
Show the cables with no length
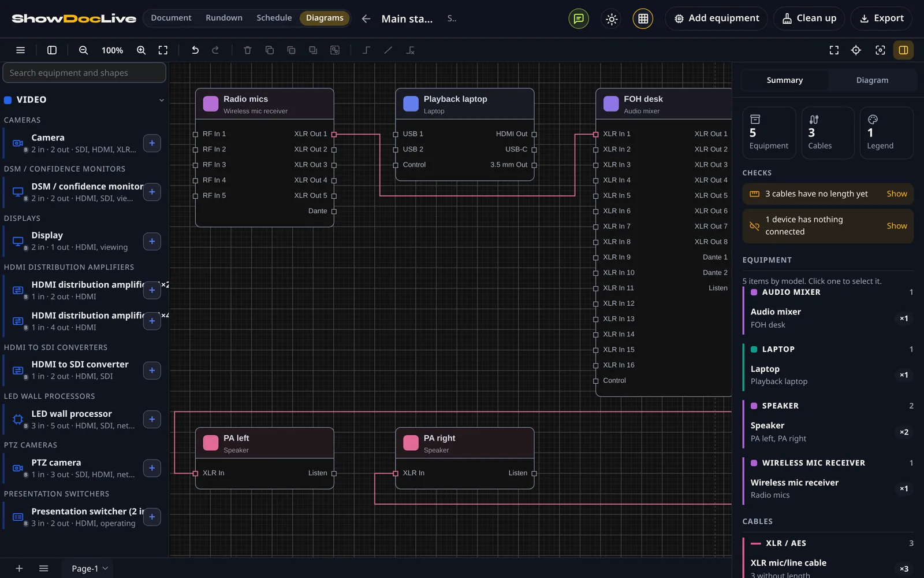tap(896, 194)
